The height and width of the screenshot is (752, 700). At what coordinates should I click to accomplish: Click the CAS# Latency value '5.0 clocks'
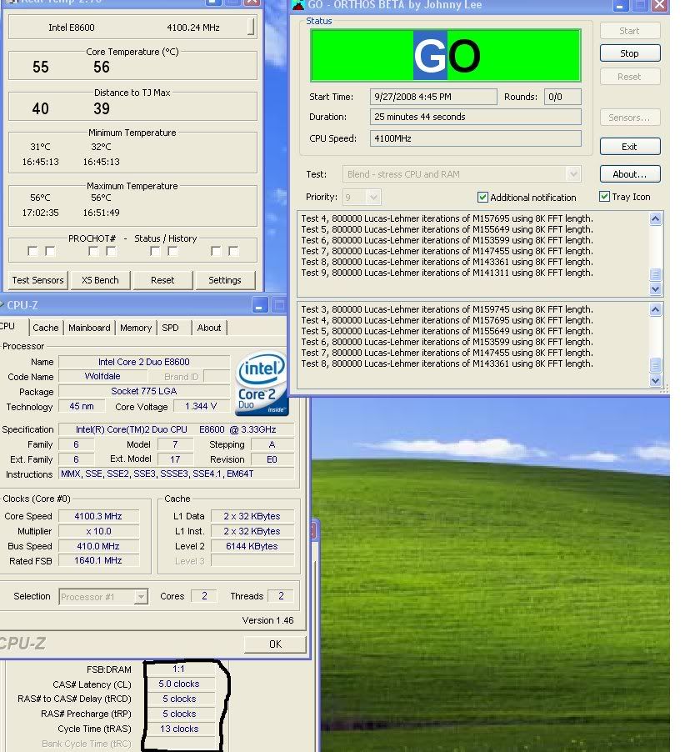(179, 684)
